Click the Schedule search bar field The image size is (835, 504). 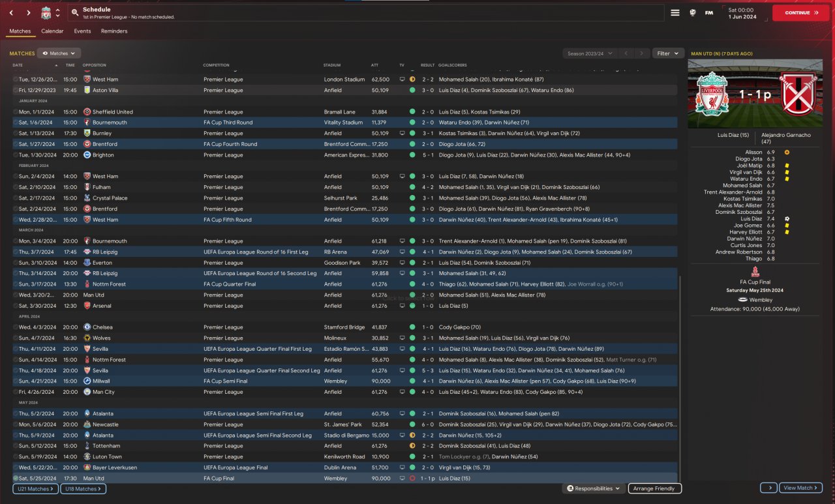[365, 12]
